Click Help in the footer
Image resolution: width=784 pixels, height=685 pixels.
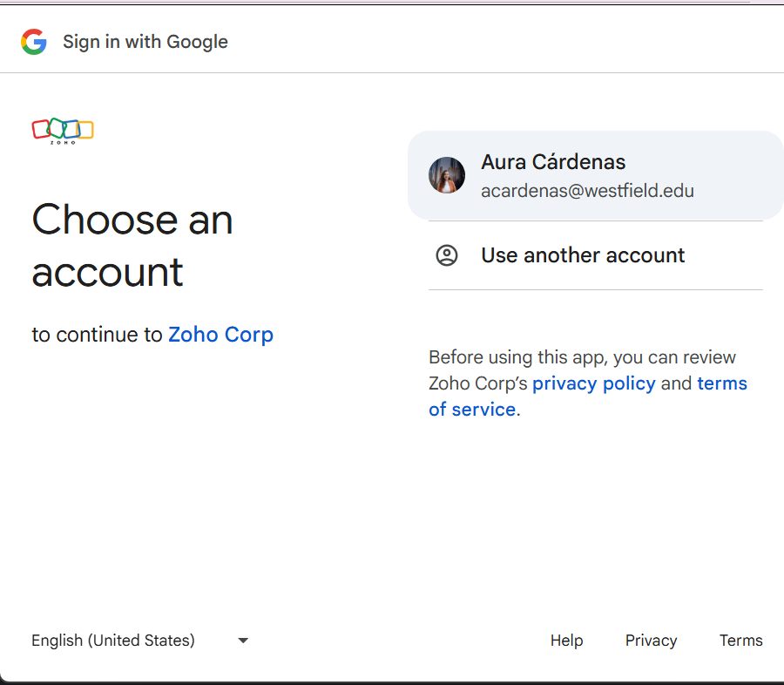point(566,641)
